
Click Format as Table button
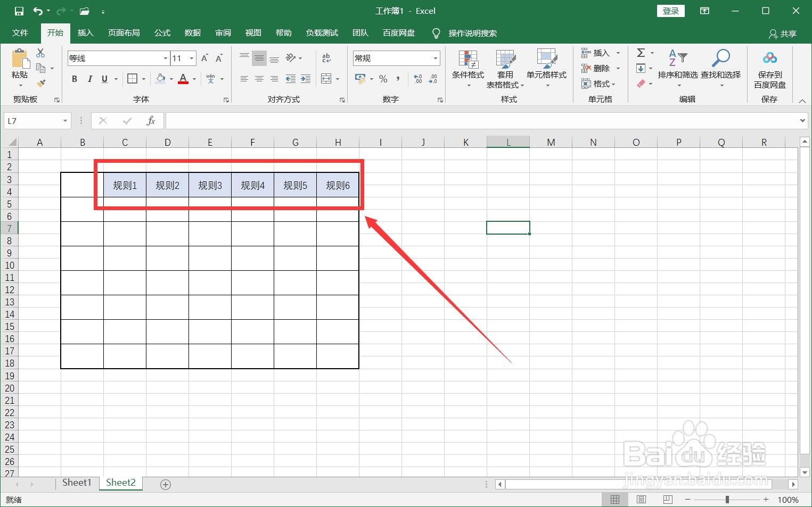pyautogui.click(x=505, y=69)
